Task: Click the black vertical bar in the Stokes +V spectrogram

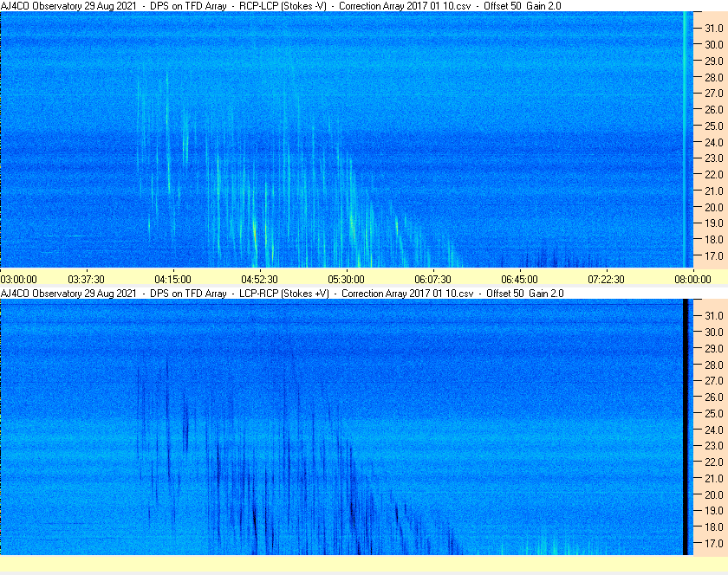Action: [x=686, y=427]
